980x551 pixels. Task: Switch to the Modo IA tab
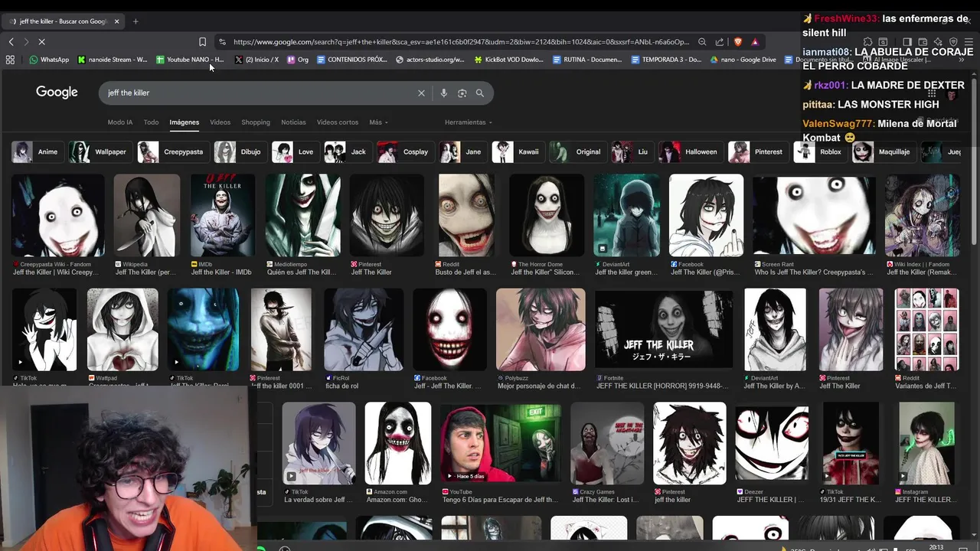[x=120, y=122]
